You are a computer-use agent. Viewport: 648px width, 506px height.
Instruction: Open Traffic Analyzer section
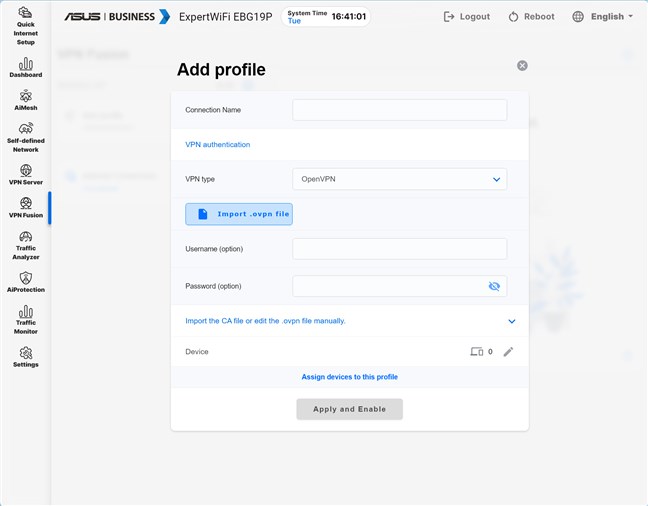[26, 245]
